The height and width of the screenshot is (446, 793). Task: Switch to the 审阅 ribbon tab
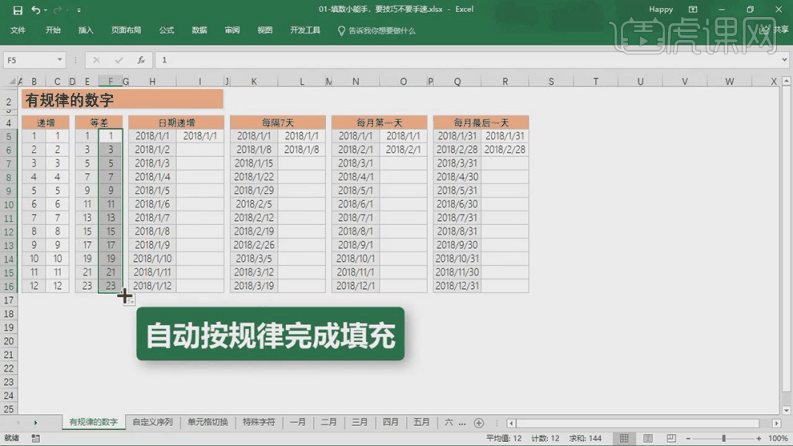click(232, 30)
